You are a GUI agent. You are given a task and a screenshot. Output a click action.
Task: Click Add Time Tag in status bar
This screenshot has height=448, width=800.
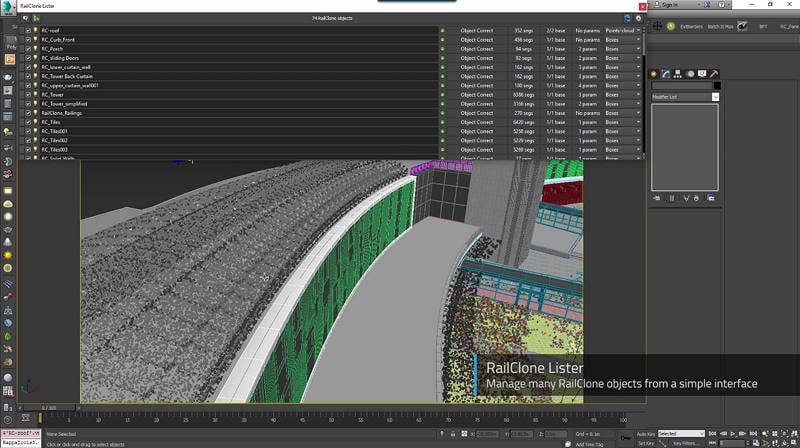coord(589,444)
